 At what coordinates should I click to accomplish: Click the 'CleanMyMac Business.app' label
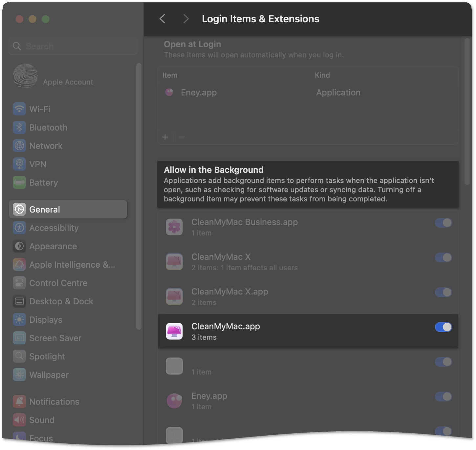coord(245,222)
